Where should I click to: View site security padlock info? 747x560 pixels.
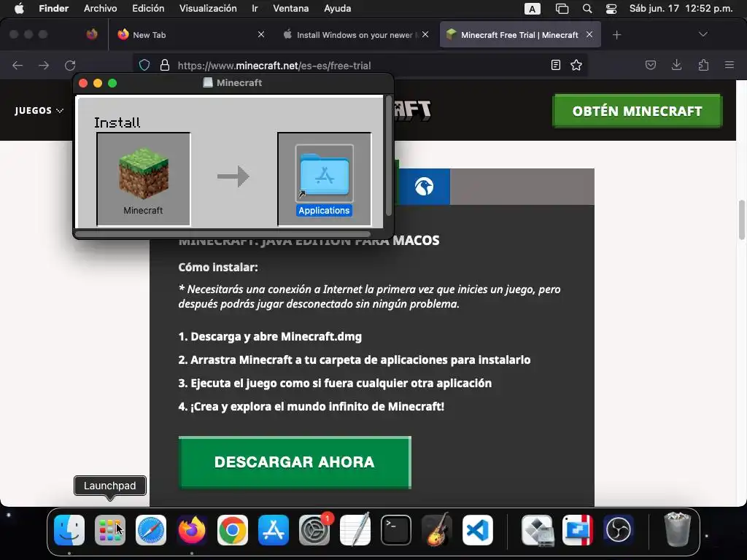165,65
